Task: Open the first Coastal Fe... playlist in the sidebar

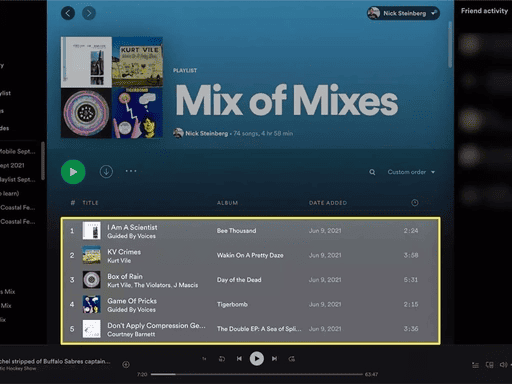Action: pos(17,207)
